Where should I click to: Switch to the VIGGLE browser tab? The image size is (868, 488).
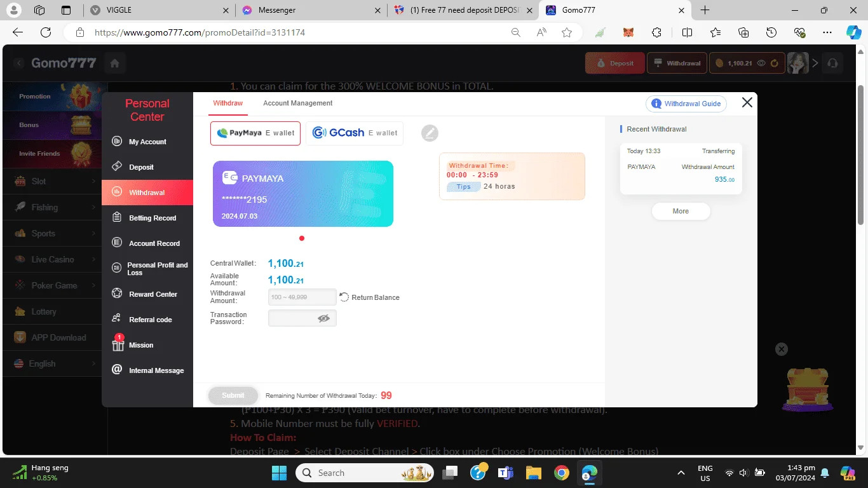159,10
